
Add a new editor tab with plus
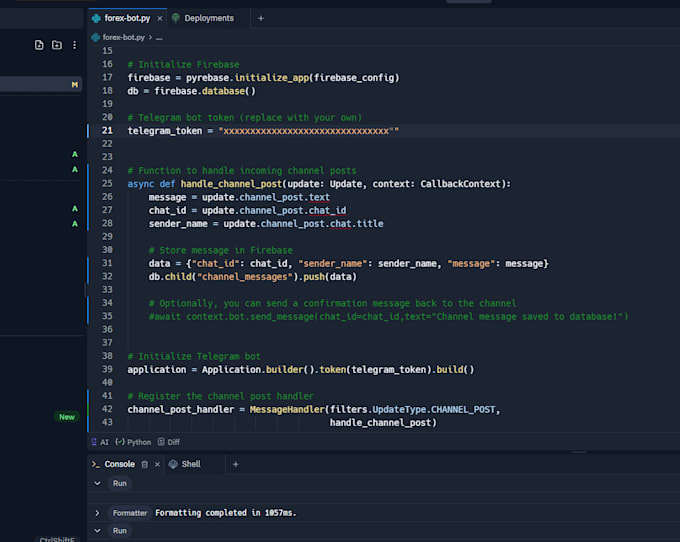tap(261, 18)
